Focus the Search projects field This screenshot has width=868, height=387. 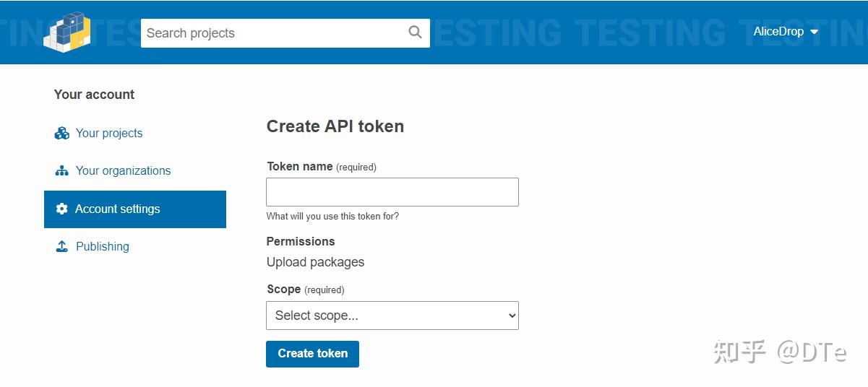click(x=275, y=33)
